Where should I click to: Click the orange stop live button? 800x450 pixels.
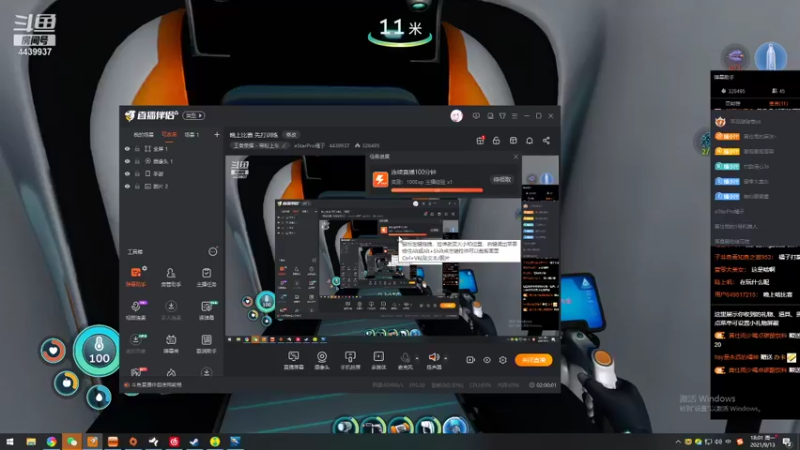pyautogui.click(x=533, y=360)
